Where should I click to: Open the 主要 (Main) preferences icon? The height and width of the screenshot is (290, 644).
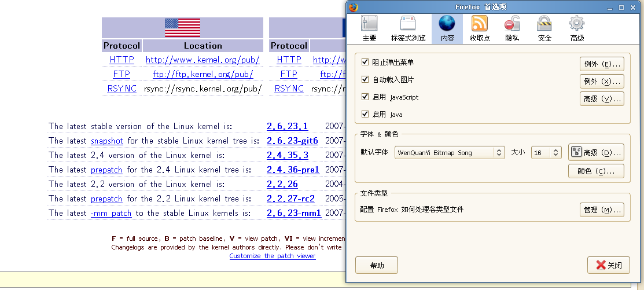(369, 29)
